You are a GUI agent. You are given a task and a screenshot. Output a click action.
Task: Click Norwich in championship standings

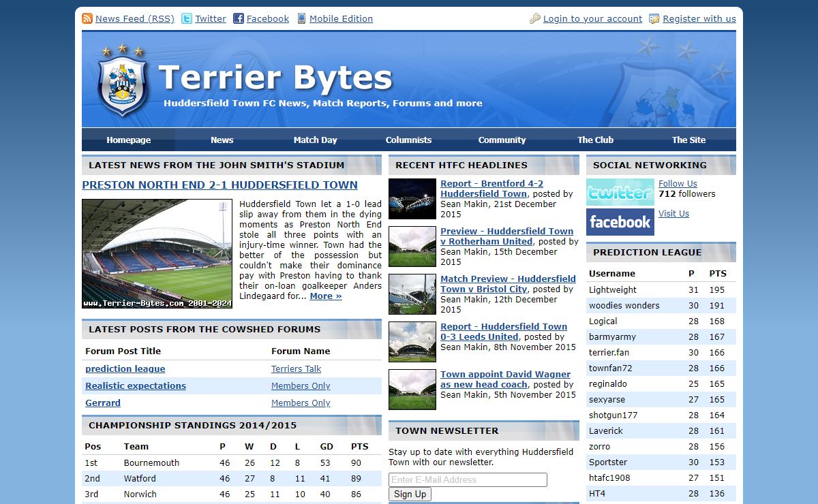pos(140,494)
